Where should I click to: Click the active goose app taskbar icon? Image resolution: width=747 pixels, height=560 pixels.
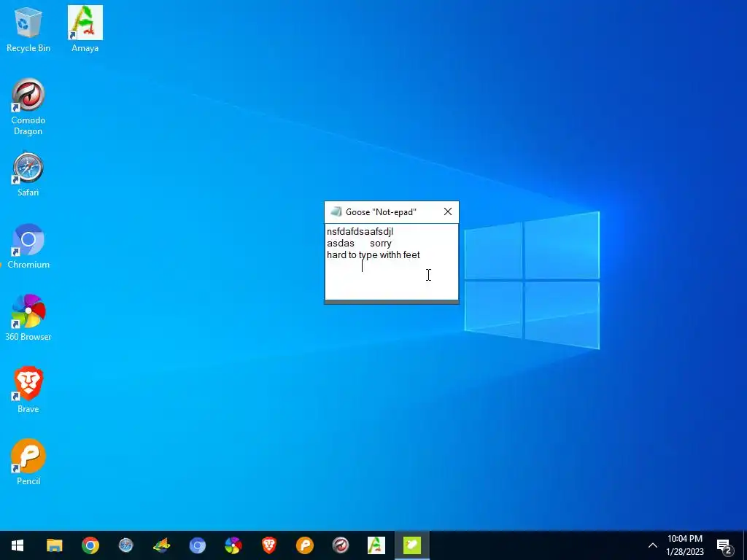point(412,545)
